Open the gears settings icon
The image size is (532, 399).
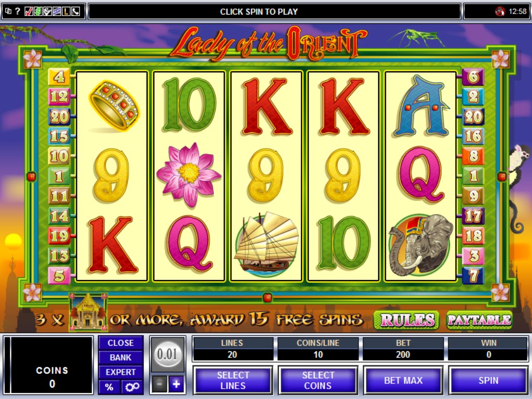point(132,387)
